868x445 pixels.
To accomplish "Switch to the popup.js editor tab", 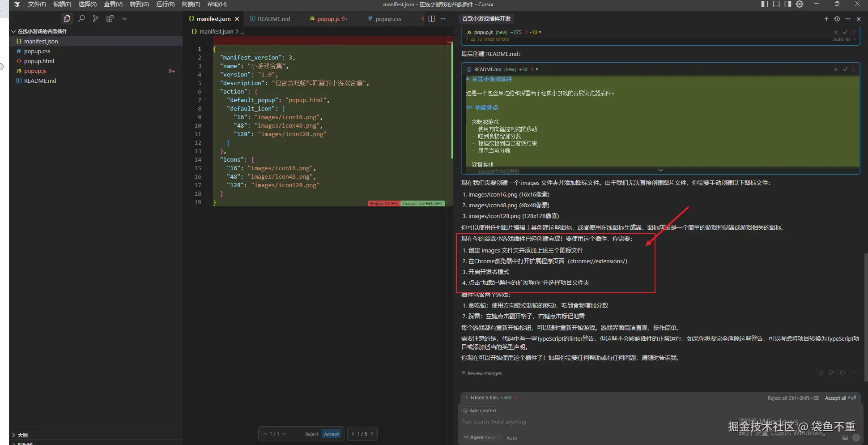I will [x=329, y=19].
